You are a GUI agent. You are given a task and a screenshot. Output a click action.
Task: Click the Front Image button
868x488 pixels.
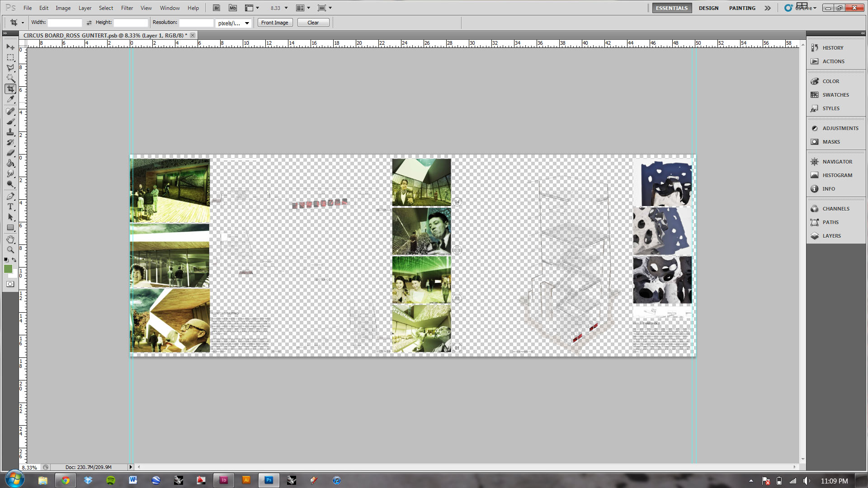(274, 23)
